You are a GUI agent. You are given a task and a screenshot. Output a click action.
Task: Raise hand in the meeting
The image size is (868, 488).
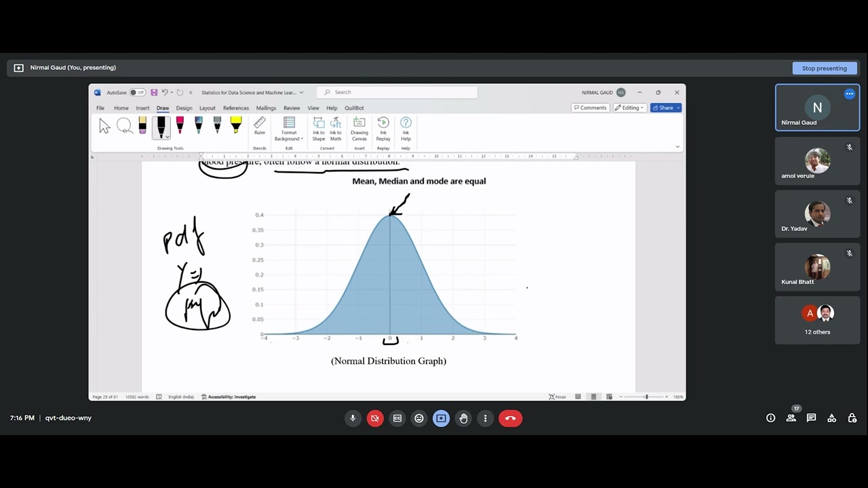coord(463,418)
